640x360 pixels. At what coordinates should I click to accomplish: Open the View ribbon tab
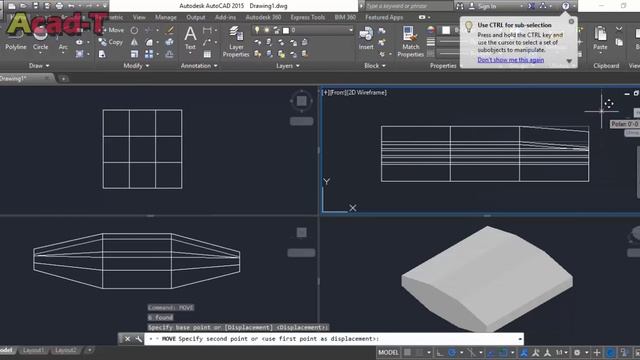139,17
